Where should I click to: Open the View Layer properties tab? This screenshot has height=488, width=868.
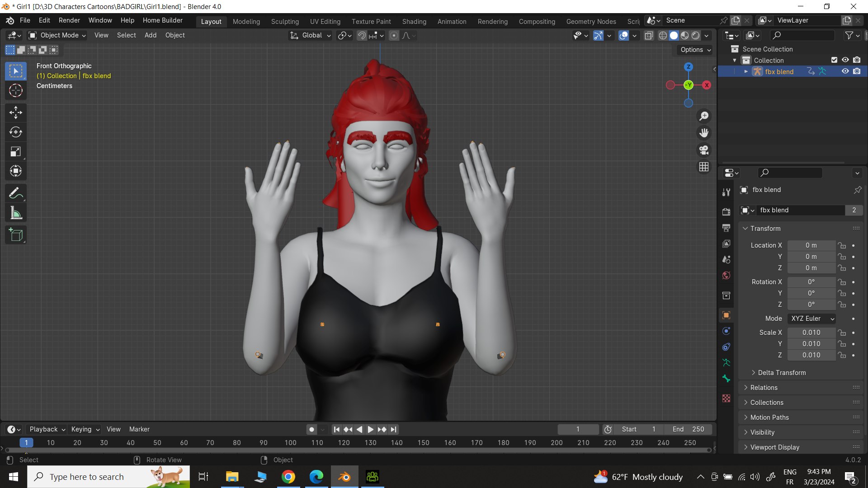click(x=726, y=244)
